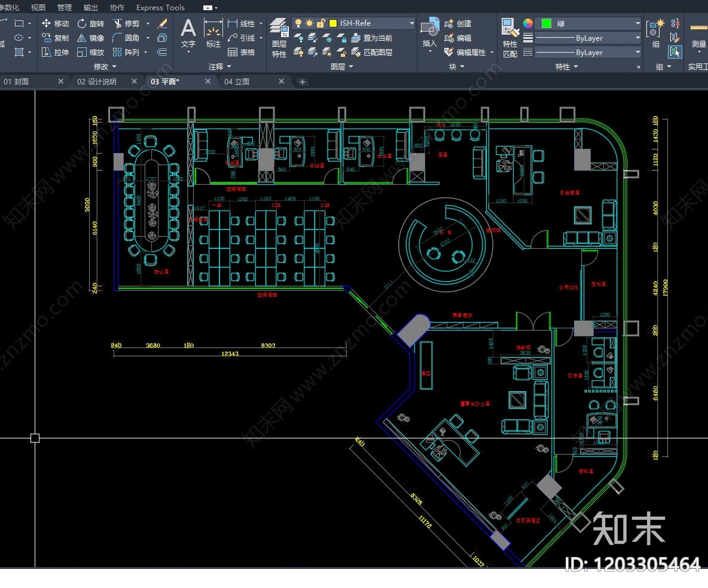Click the color wheel icon
This screenshot has height=588, width=708.
point(527,23)
